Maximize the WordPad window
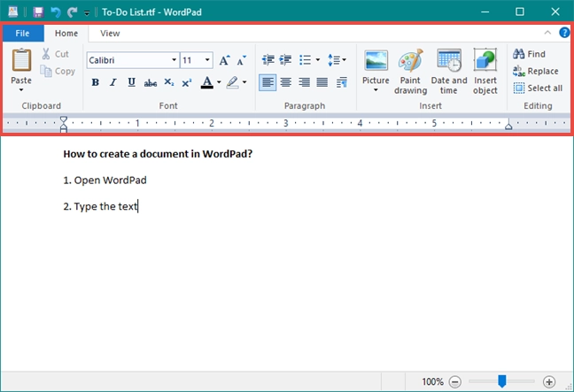574x392 pixels. [519, 12]
